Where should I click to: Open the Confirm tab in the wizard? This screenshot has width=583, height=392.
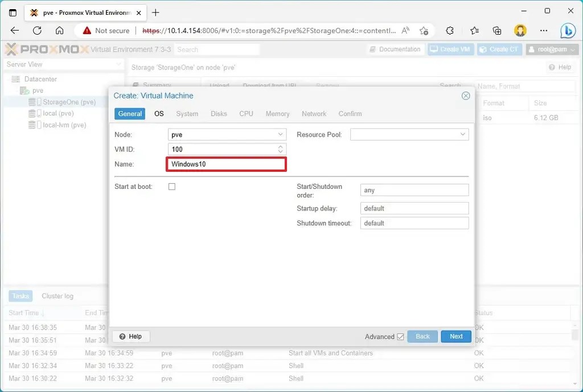point(350,113)
